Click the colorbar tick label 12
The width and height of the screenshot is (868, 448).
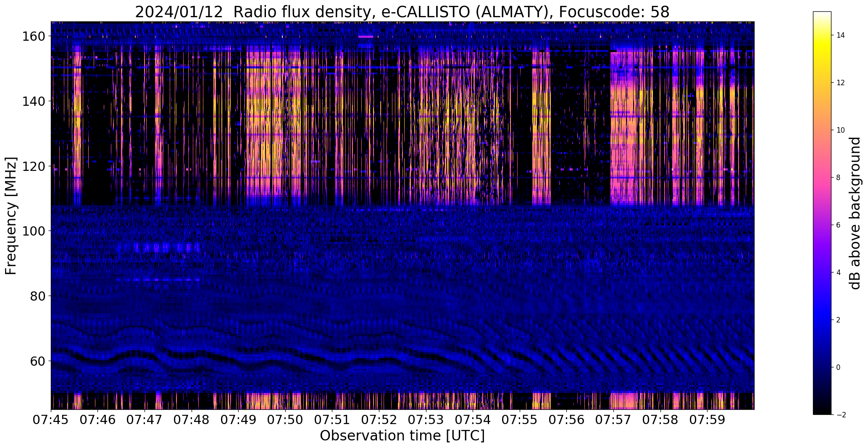pos(841,83)
